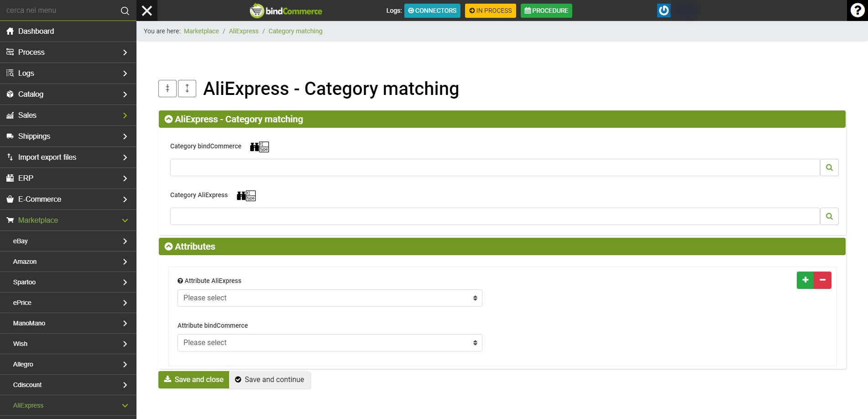Focus the 'cerca nel menu' search field
868x419 pixels.
click(x=59, y=10)
